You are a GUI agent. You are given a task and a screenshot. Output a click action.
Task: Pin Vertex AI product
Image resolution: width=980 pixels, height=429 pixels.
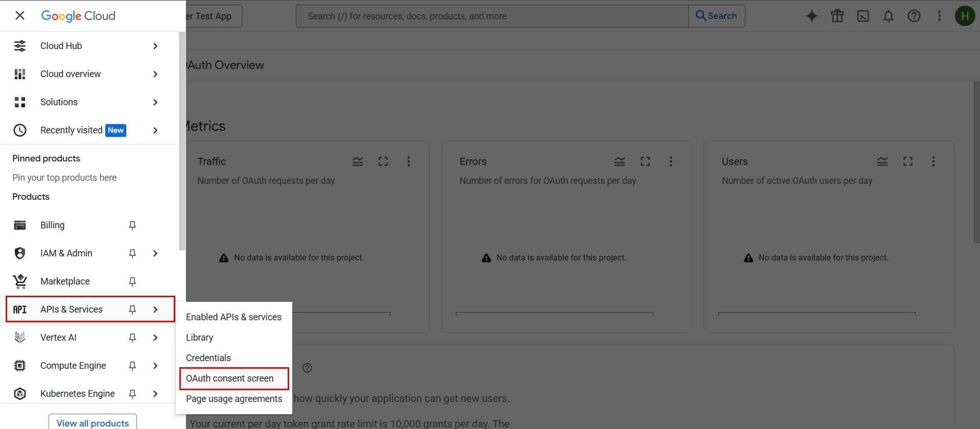tap(132, 338)
